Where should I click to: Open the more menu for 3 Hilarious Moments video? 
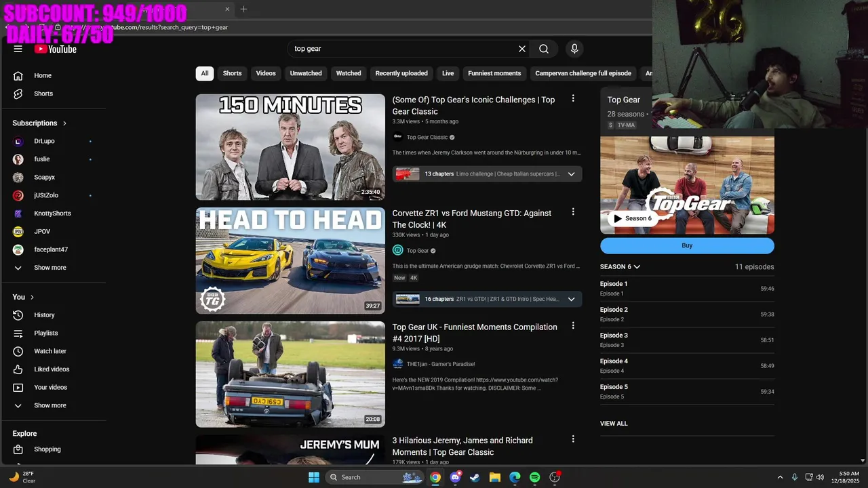click(x=573, y=439)
